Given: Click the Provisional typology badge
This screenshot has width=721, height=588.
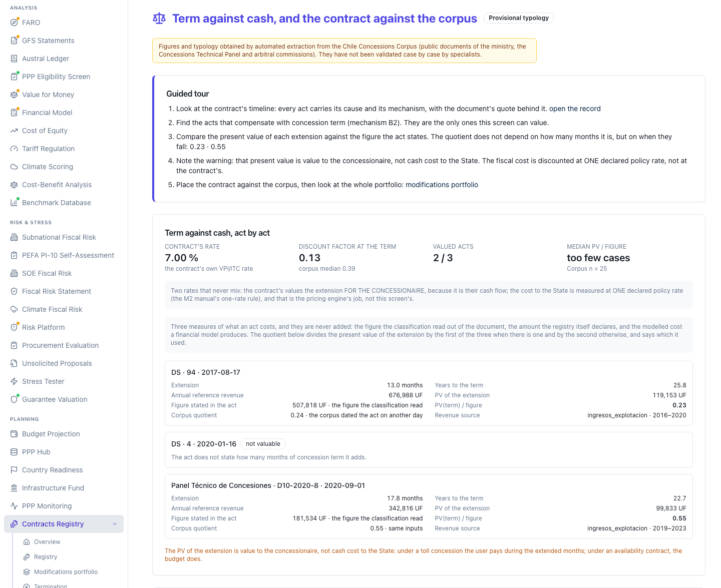Looking at the screenshot, I should tap(519, 18).
